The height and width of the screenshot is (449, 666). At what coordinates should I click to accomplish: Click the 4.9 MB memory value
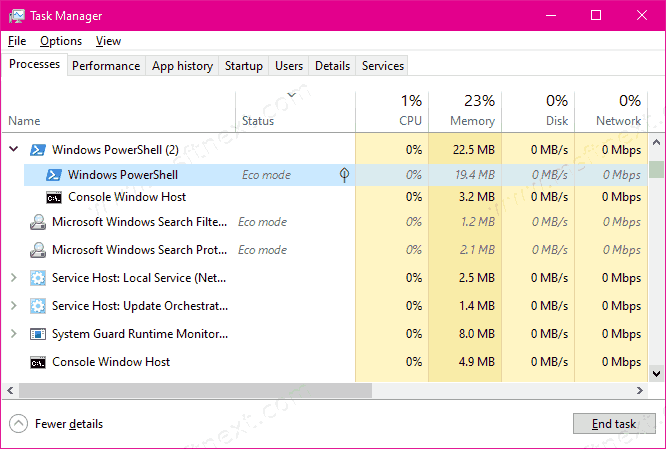coord(477,362)
